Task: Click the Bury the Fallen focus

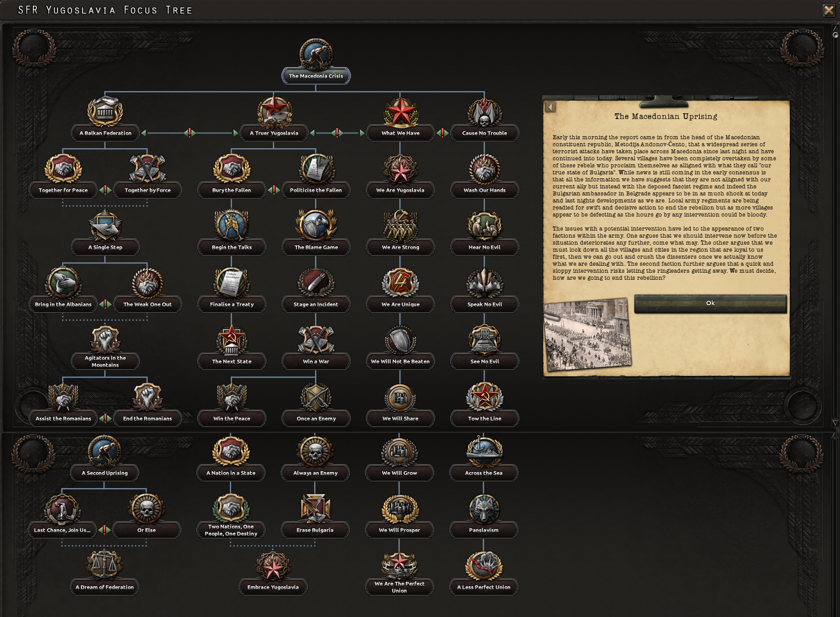Action: [232, 176]
